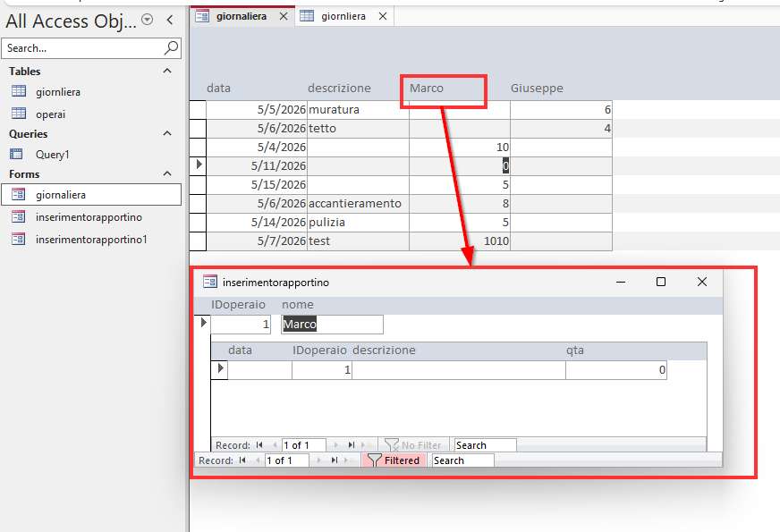Select the inserimentorapportino form in navigation pane
This screenshot has width=780, height=532.
pyautogui.click(x=89, y=217)
